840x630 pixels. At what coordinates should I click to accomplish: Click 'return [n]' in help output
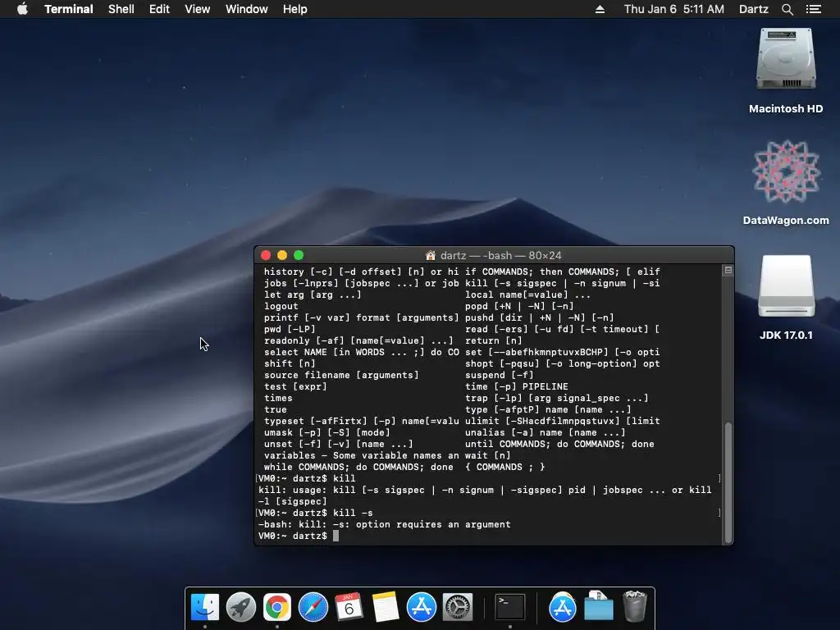pyautogui.click(x=493, y=340)
